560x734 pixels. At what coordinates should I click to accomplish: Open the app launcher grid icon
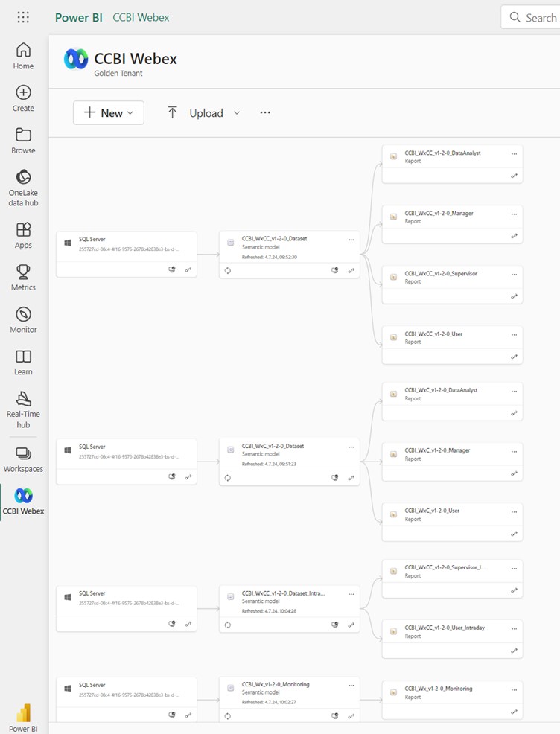[23, 17]
